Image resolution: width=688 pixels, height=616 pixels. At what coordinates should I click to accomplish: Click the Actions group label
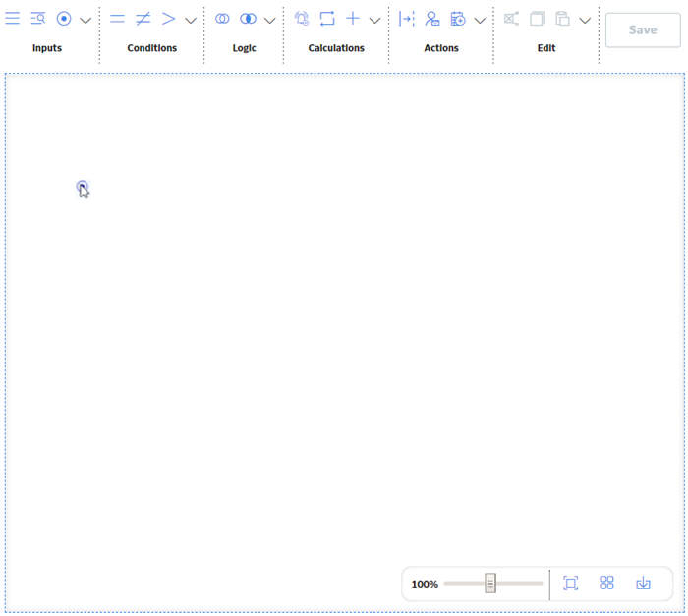(x=441, y=48)
